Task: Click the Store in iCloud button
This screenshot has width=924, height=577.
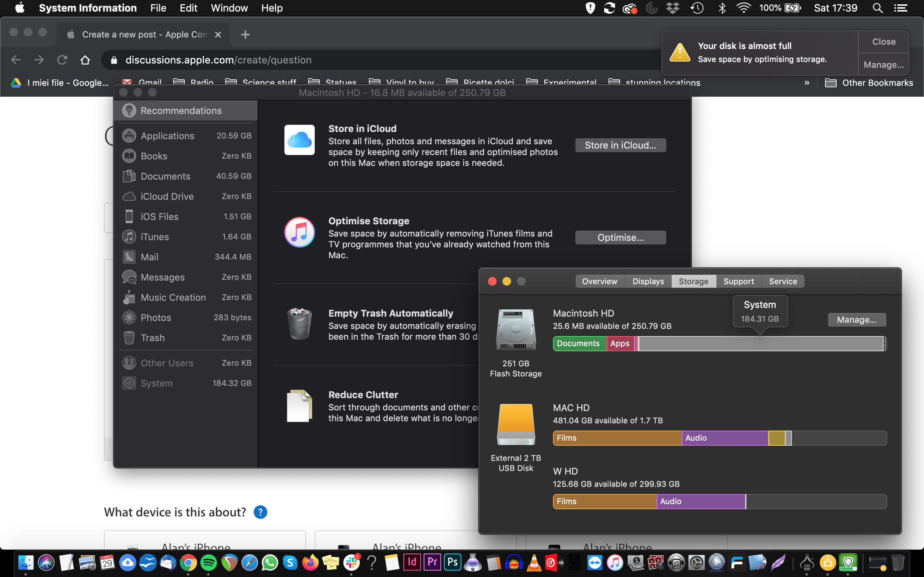Action: click(620, 145)
